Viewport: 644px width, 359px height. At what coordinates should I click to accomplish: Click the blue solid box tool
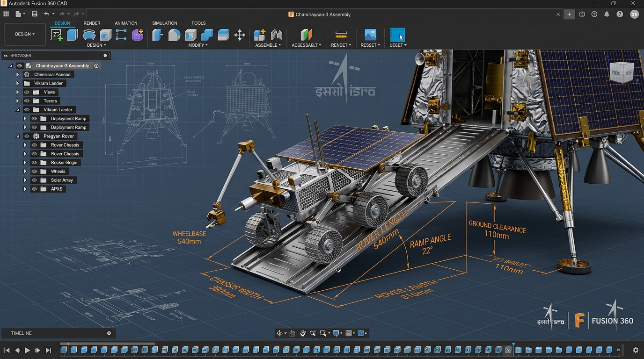pos(72,35)
